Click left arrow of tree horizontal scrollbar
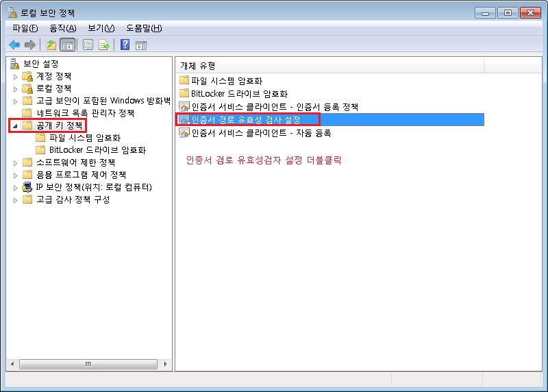This screenshot has height=392, width=548. (x=12, y=364)
